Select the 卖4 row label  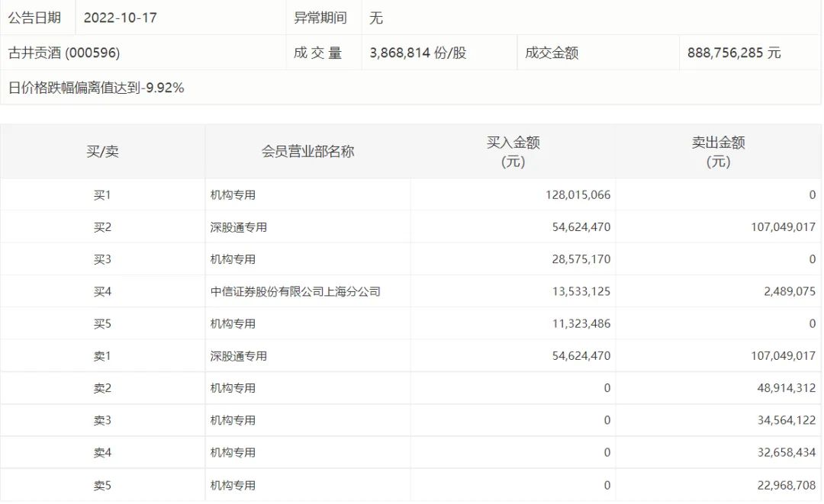click(102, 453)
